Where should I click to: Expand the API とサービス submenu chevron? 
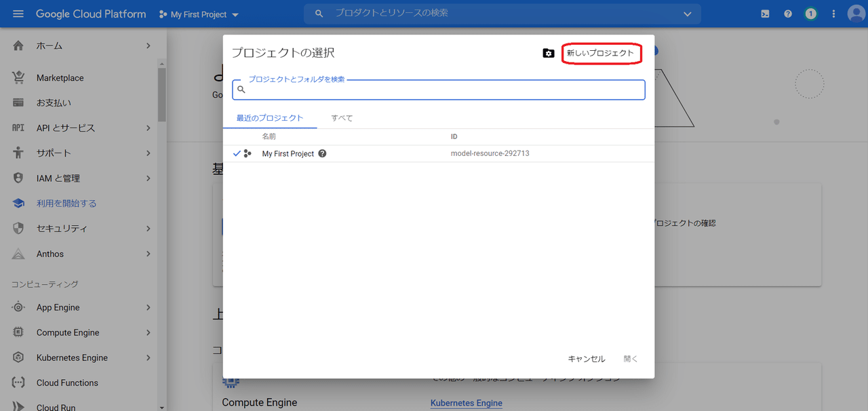148,128
